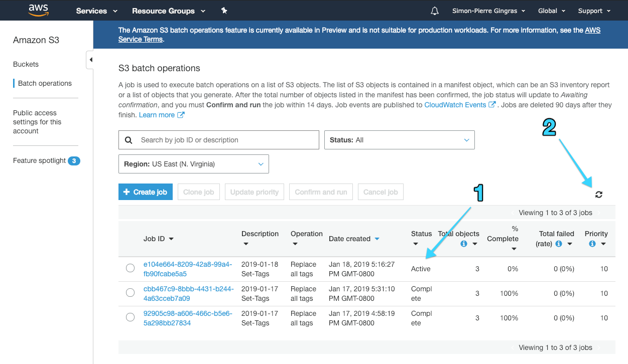This screenshot has width=628, height=364.
Task: Click the pin favorites icon in navbar
Action: tap(224, 10)
